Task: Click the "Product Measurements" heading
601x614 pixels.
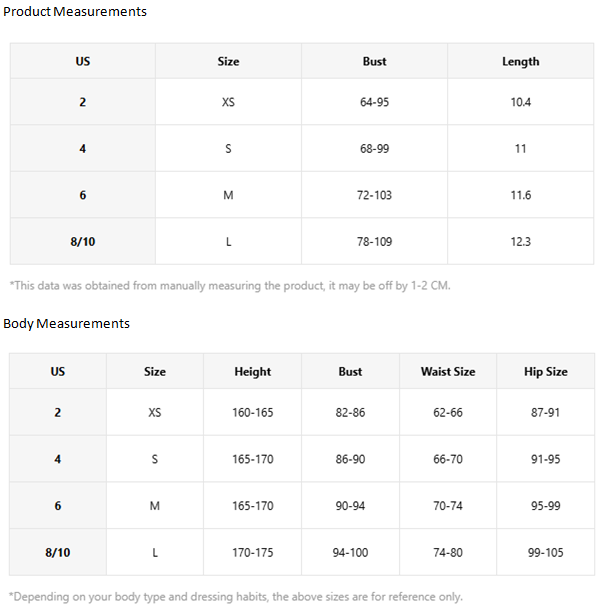Action: point(75,12)
